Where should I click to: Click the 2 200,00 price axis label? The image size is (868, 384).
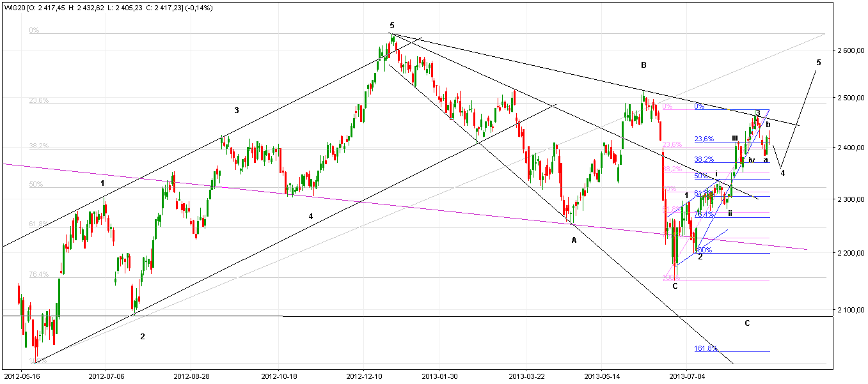pyautogui.click(x=851, y=254)
